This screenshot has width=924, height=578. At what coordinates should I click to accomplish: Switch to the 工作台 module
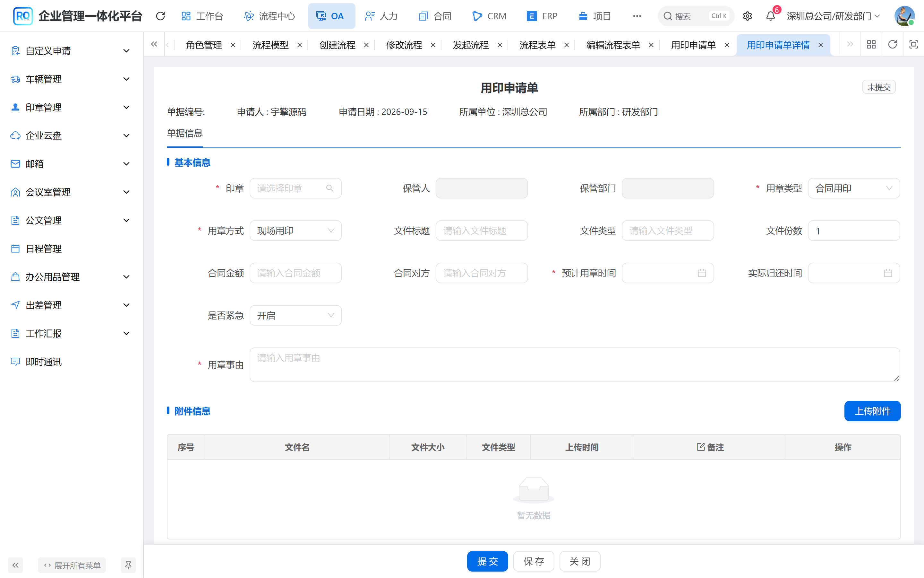click(202, 16)
